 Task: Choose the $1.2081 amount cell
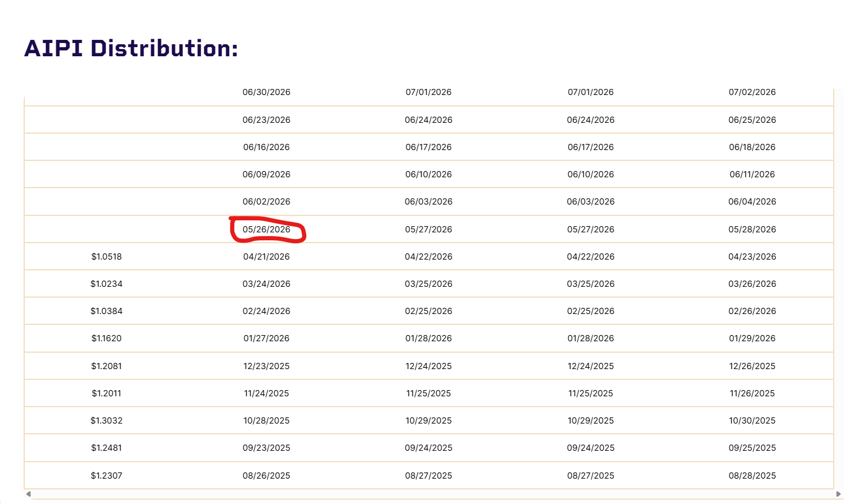(106, 366)
